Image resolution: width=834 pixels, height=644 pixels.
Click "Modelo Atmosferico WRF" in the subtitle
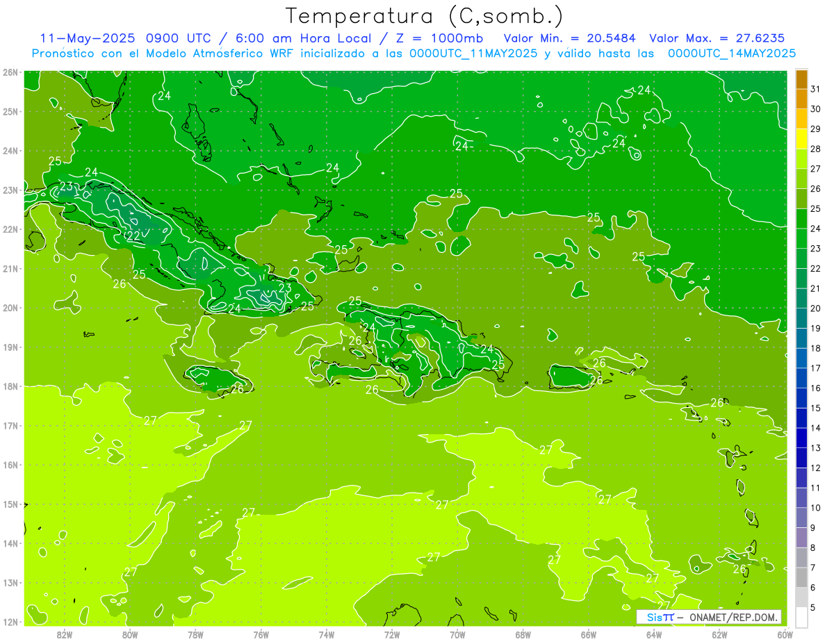[x=220, y=53]
